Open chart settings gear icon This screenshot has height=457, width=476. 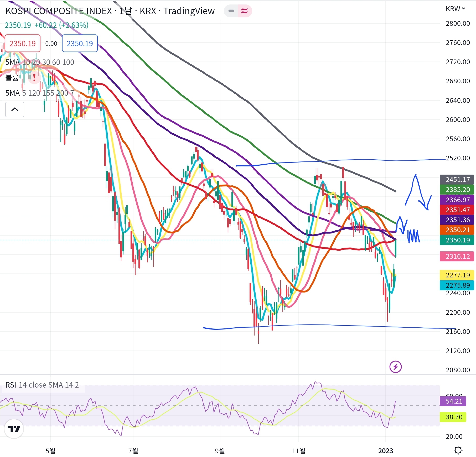458,450
